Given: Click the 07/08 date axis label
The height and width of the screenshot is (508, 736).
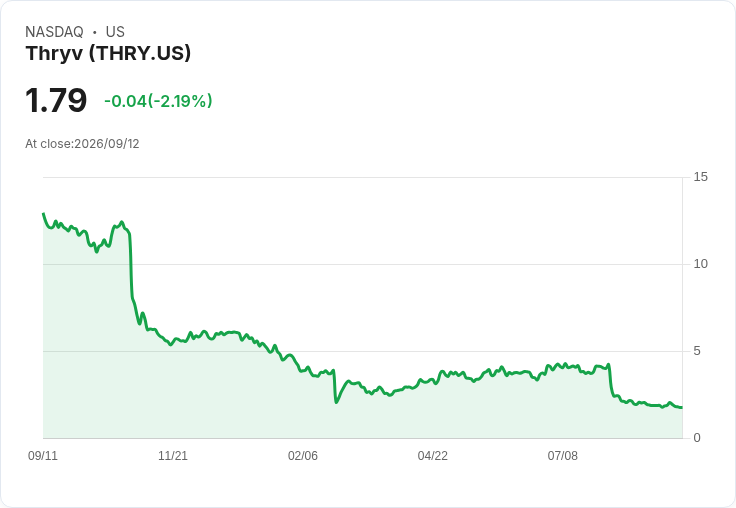Looking at the screenshot, I should point(562,455).
